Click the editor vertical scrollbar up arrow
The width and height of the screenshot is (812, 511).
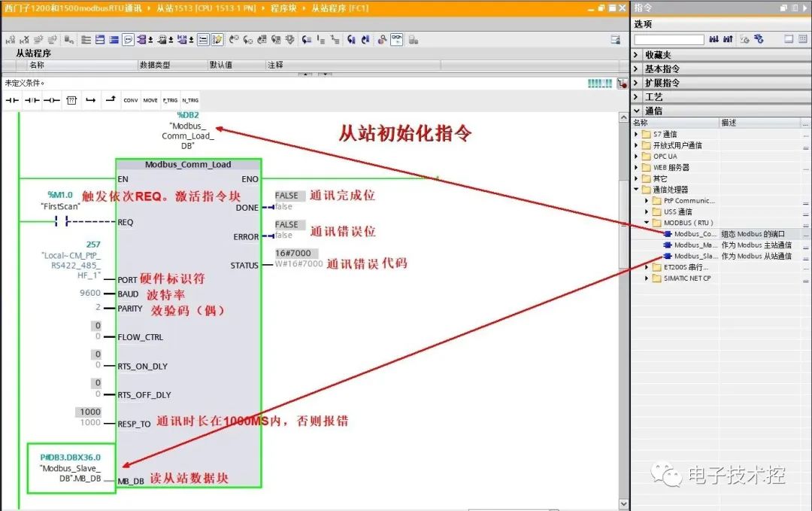[623, 117]
